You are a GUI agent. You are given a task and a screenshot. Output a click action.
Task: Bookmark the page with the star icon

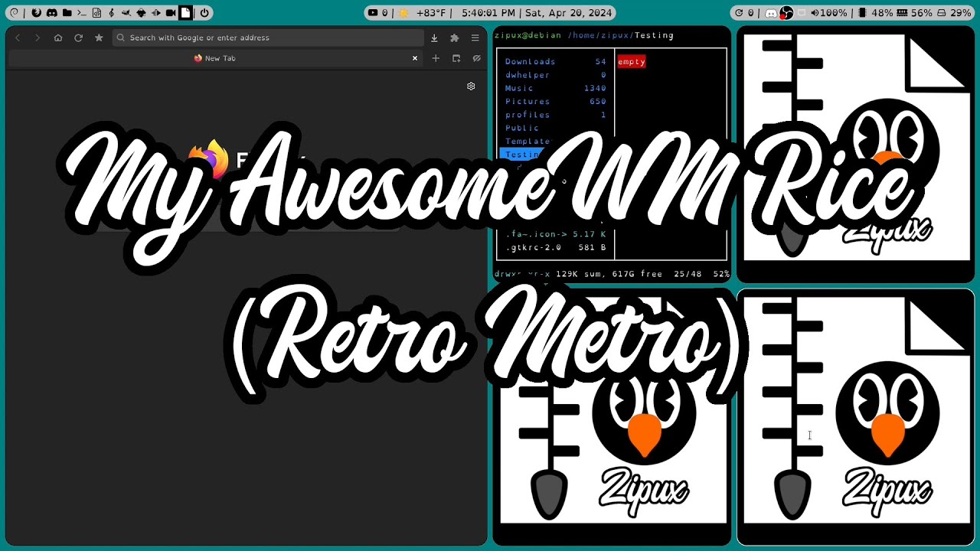click(x=99, y=37)
